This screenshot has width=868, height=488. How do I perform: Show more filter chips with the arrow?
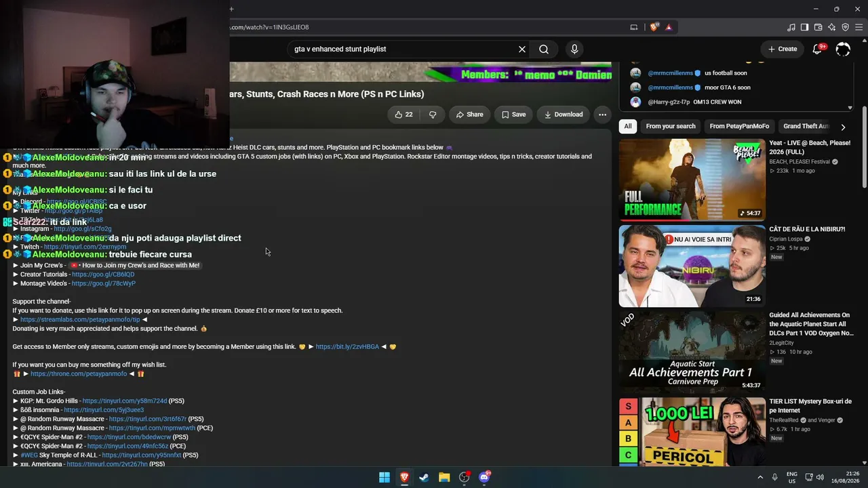(x=843, y=127)
